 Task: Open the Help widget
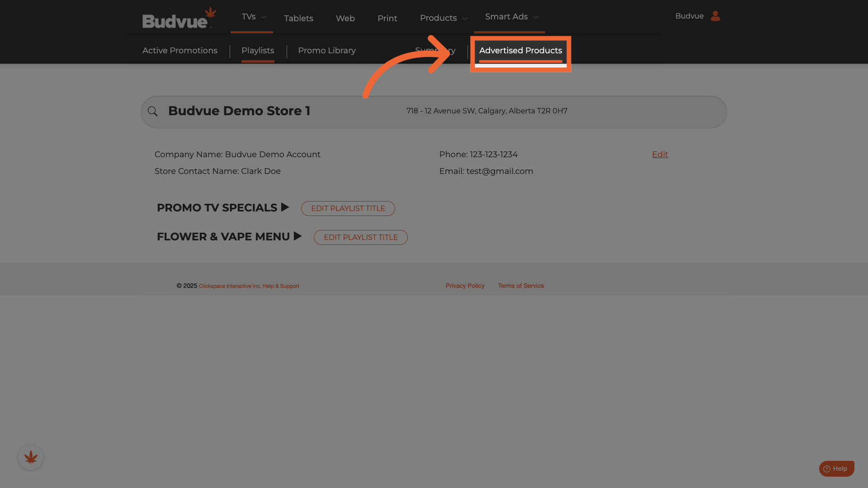pyautogui.click(x=836, y=469)
